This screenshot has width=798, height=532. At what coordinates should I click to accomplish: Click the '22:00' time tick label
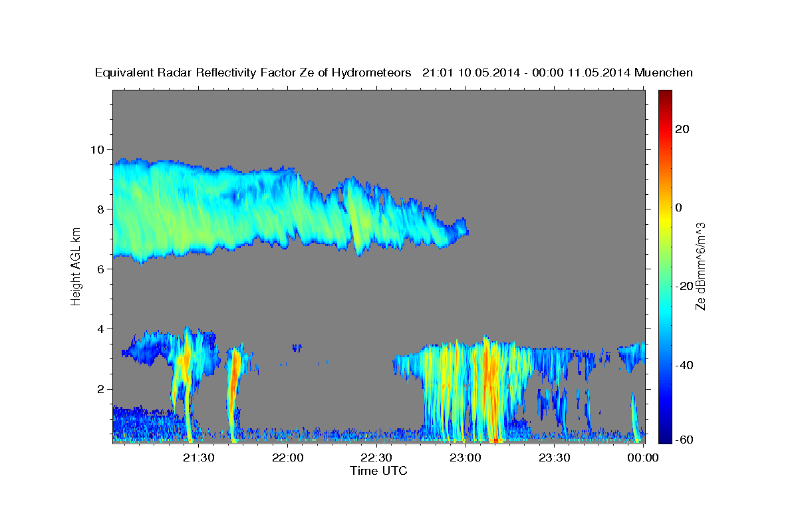pos(287,458)
